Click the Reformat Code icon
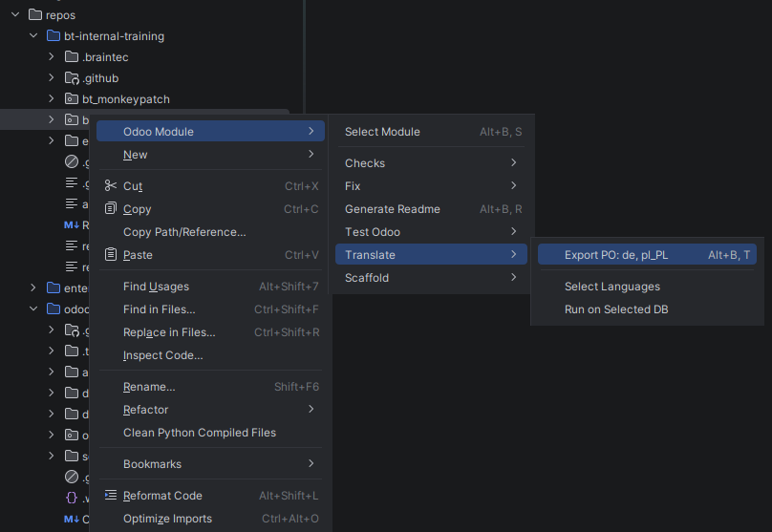Image resolution: width=772 pixels, height=532 pixels. (111, 495)
